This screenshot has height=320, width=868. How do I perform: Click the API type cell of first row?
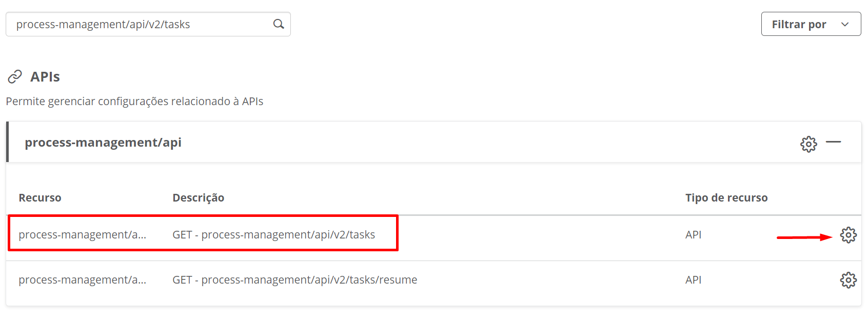tap(693, 235)
